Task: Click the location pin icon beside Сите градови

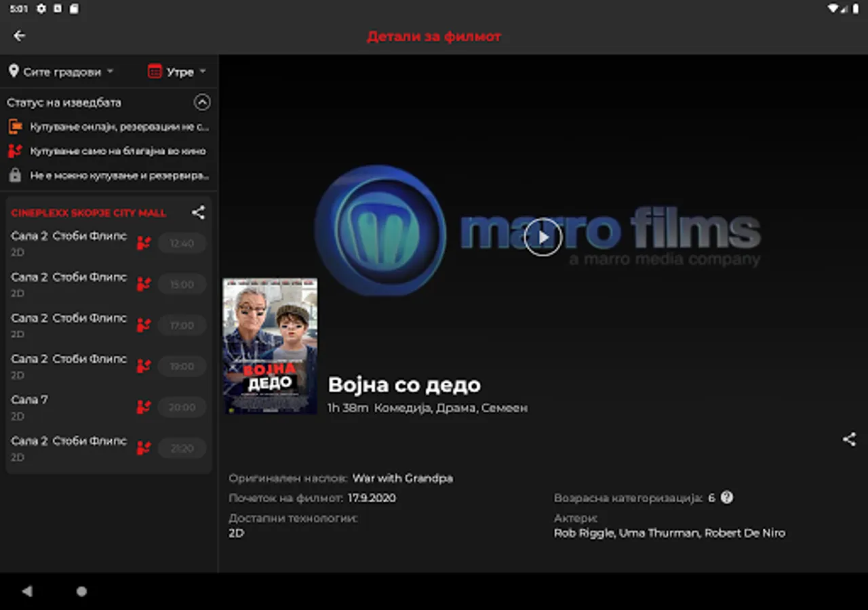Action: tap(14, 71)
